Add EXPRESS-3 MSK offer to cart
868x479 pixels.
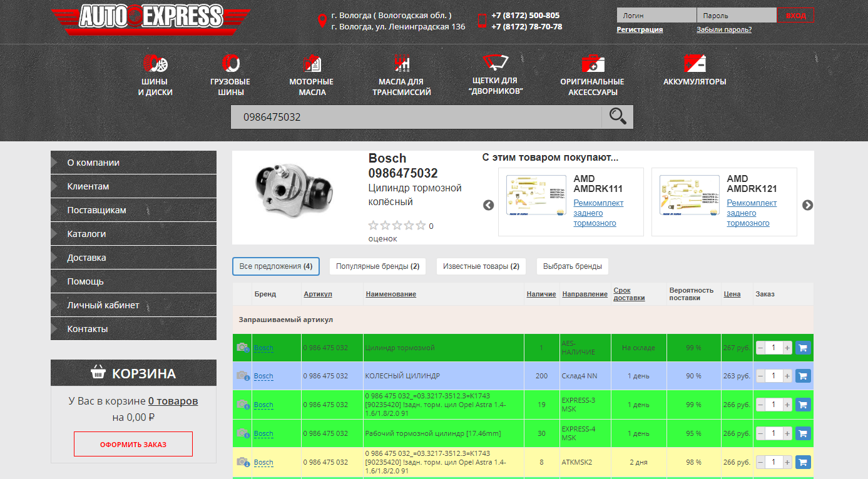[803, 405]
